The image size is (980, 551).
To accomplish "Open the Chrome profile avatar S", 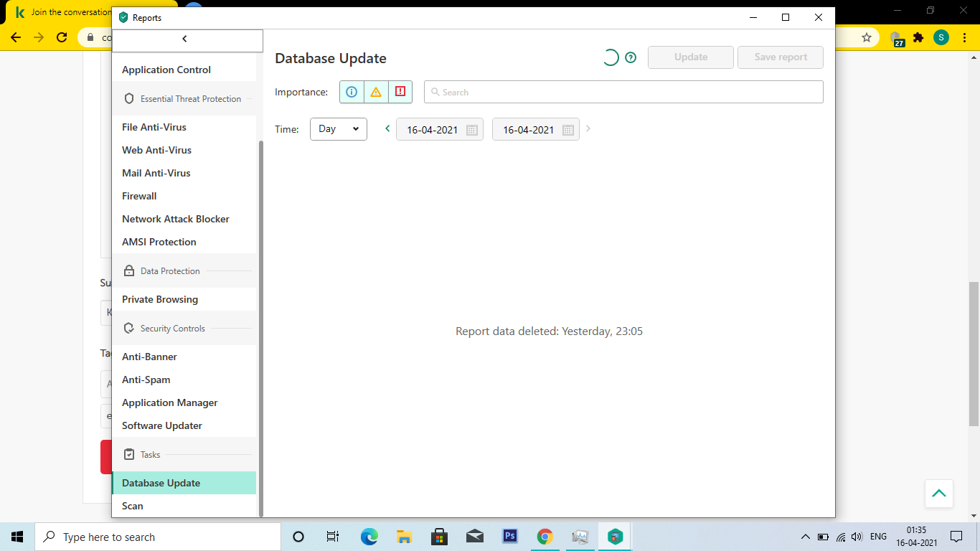I will (941, 37).
